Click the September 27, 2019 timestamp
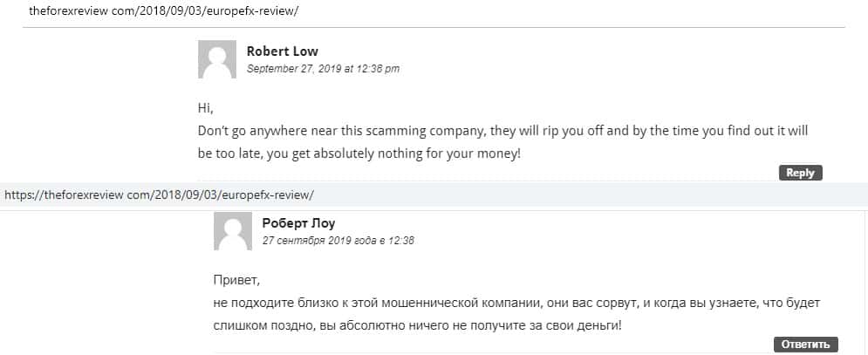 [323, 68]
